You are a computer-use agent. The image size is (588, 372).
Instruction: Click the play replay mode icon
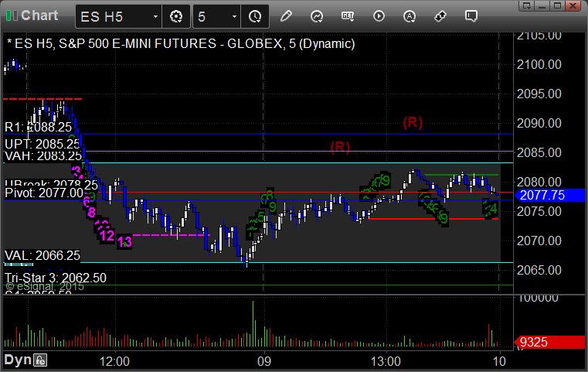379,16
